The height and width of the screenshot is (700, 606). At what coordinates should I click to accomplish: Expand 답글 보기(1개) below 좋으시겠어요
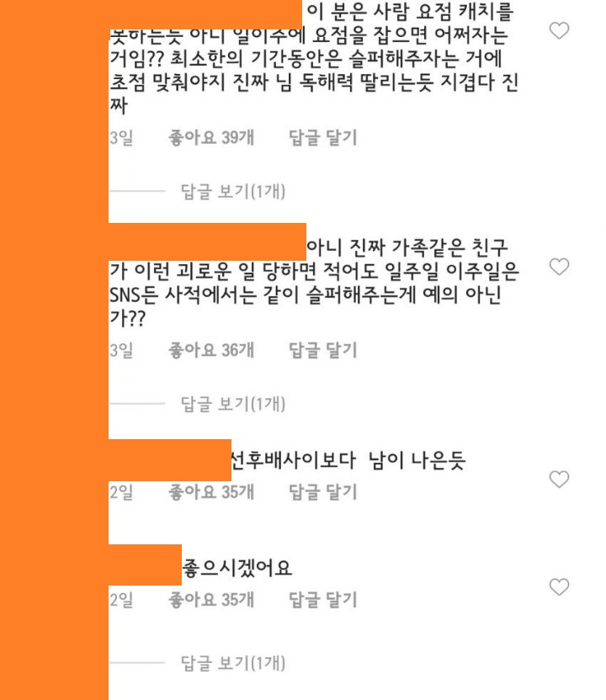click(x=232, y=663)
